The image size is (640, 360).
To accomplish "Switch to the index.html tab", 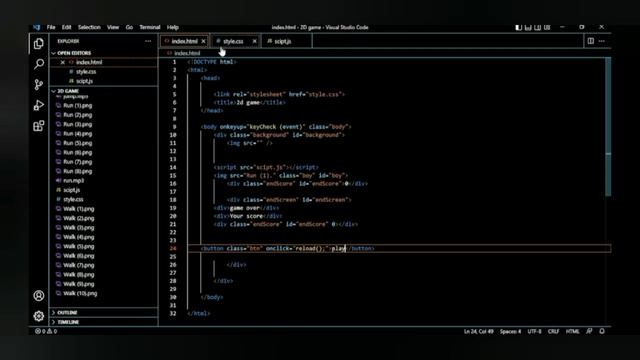I will 184,41.
